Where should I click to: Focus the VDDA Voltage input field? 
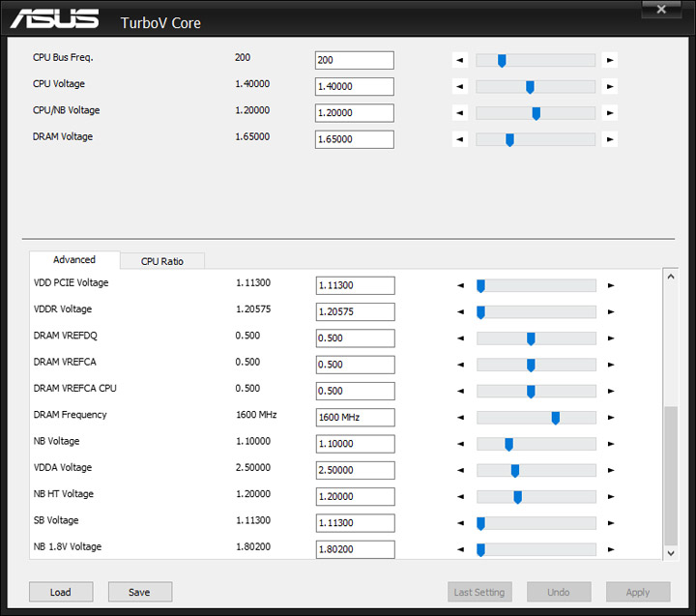point(355,470)
